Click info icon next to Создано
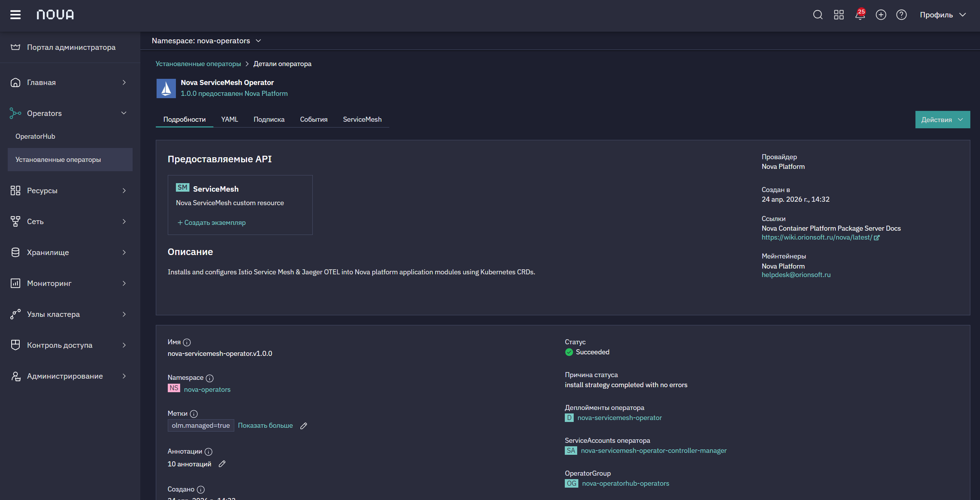Screen dimensions: 980x500 pyautogui.click(x=201, y=490)
